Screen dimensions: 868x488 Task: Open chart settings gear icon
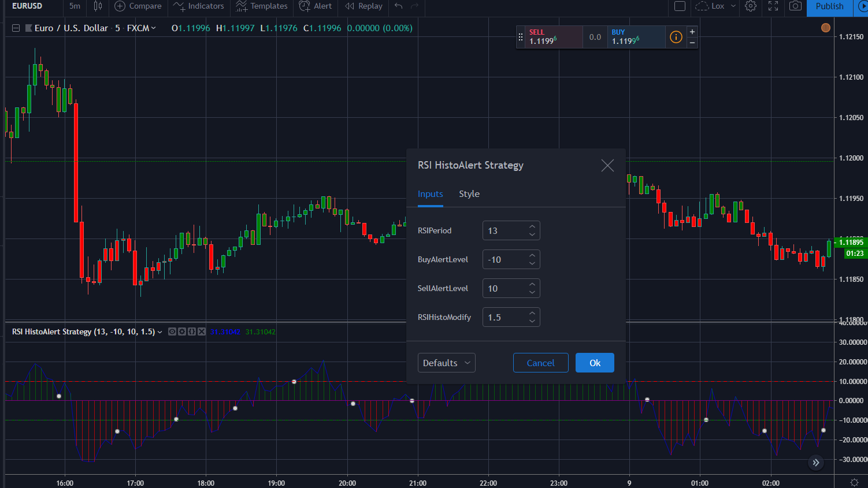pyautogui.click(x=751, y=6)
